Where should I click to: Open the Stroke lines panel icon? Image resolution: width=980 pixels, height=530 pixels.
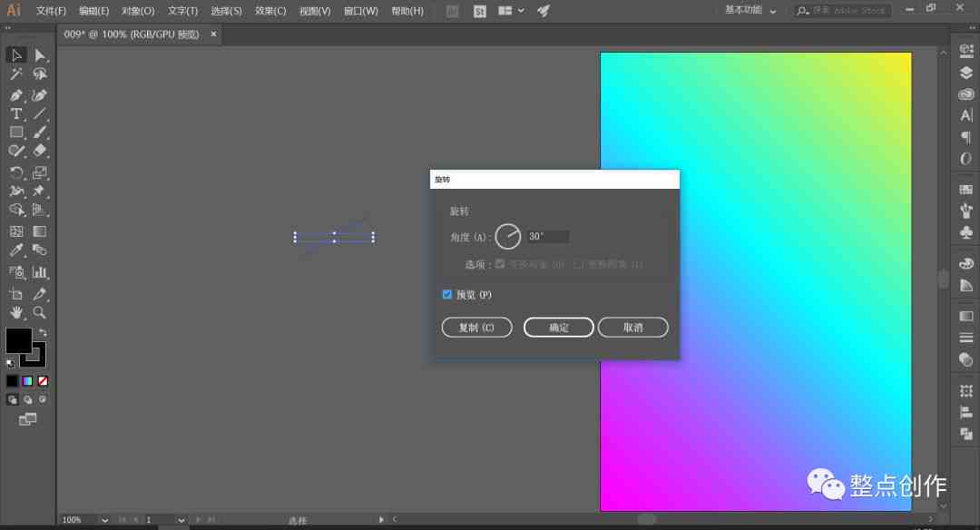[x=966, y=339]
